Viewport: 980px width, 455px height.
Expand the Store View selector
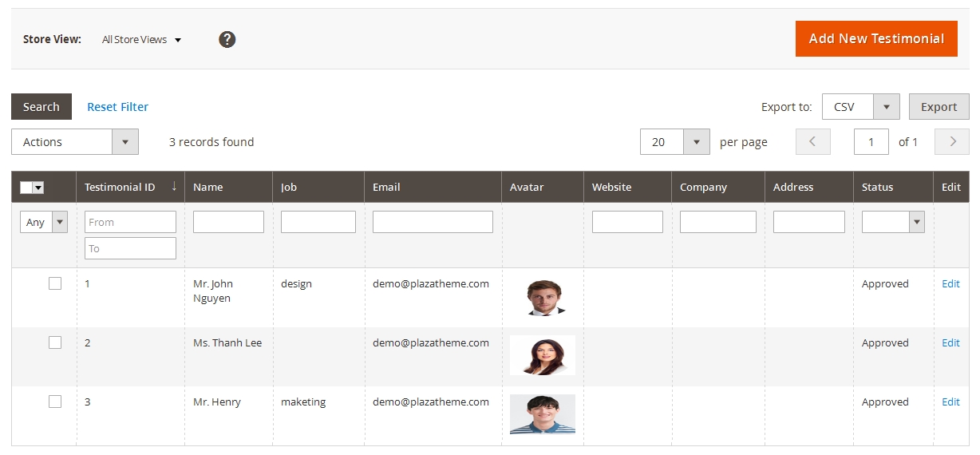point(142,40)
